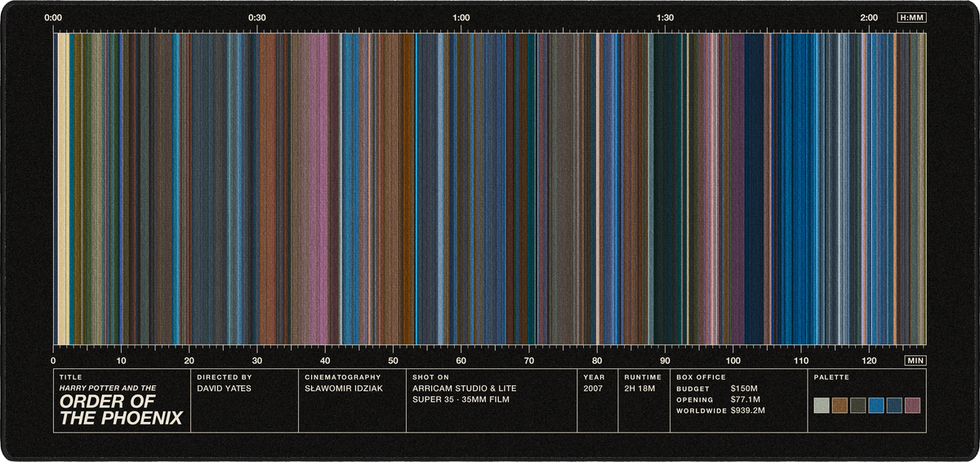
Task: Click the RUNTIME label
Action: point(643,377)
